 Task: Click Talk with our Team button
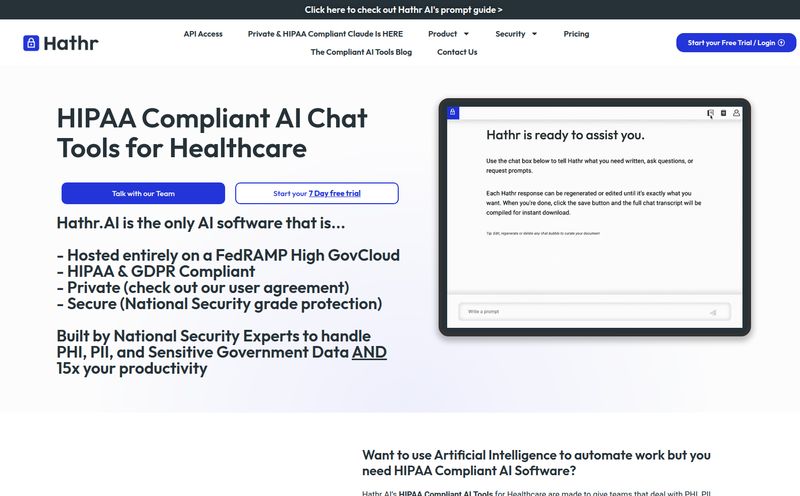tap(143, 193)
